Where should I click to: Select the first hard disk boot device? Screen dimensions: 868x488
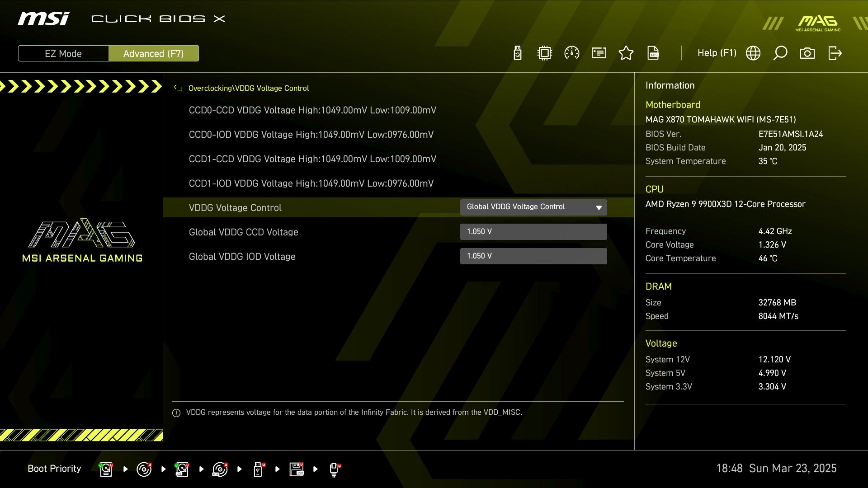[106, 469]
